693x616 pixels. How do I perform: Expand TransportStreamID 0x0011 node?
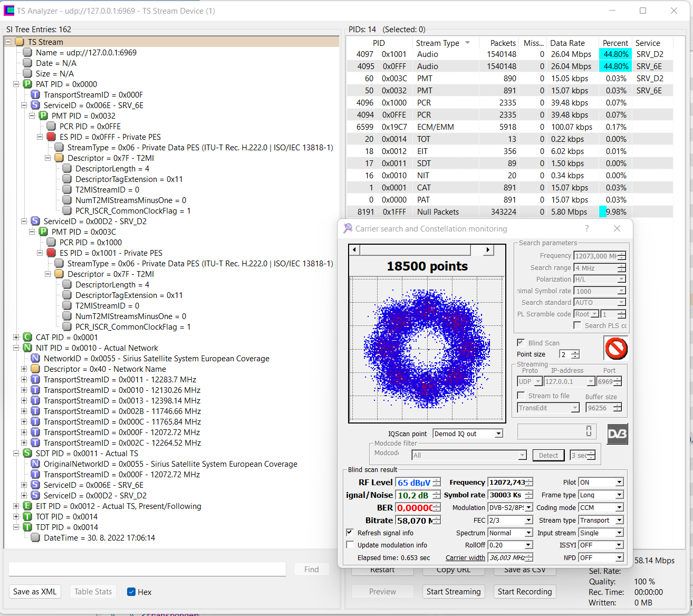tap(24, 380)
